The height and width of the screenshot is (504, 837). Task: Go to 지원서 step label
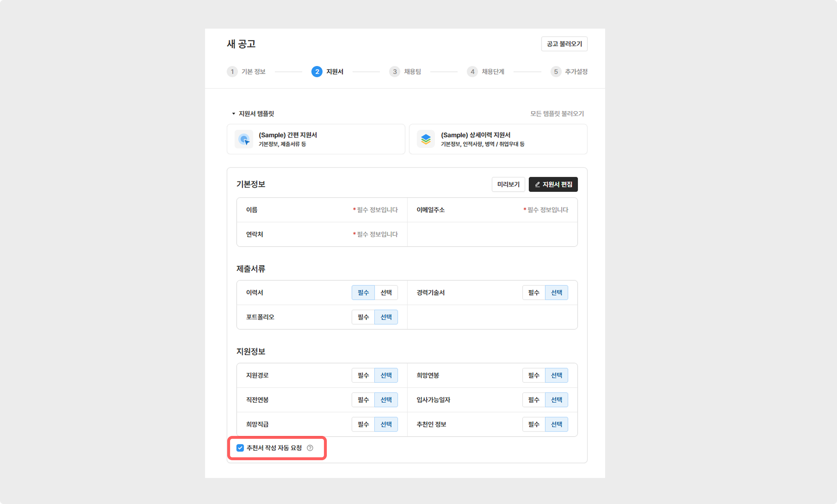click(x=335, y=72)
